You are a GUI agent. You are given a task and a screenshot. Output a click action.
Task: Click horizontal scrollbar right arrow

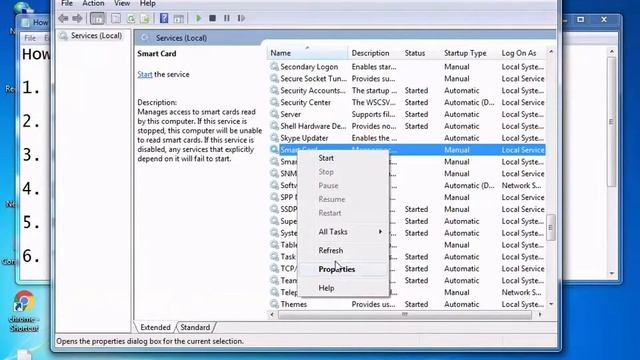pyautogui.click(x=540, y=315)
